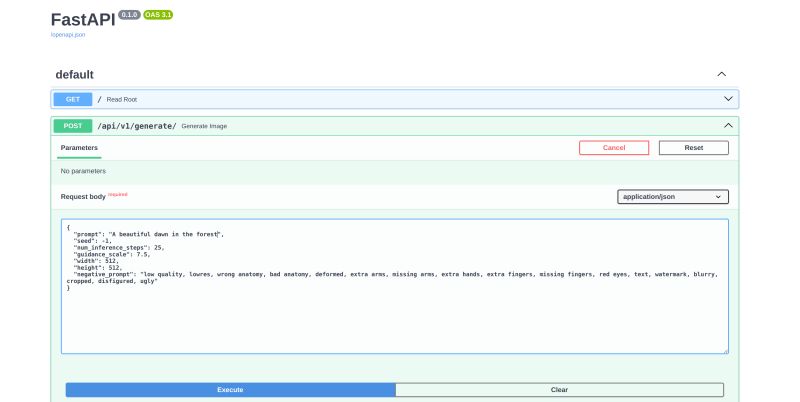
Task: Click the "num_inference_steps": 25 line
Action: [119, 247]
